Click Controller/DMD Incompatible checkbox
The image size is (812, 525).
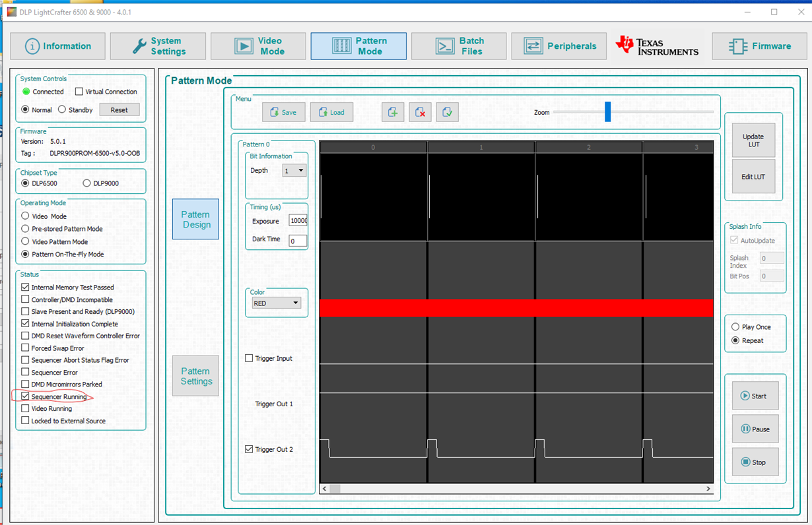(25, 299)
